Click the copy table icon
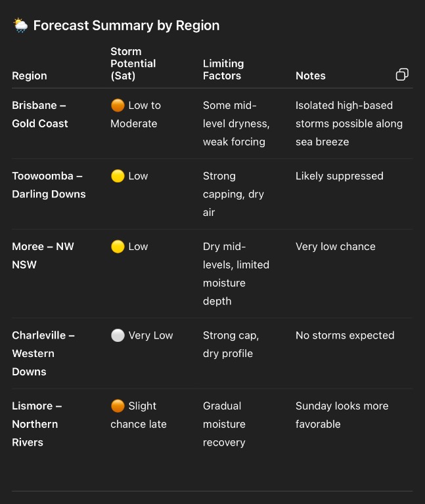 click(x=402, y=75)
